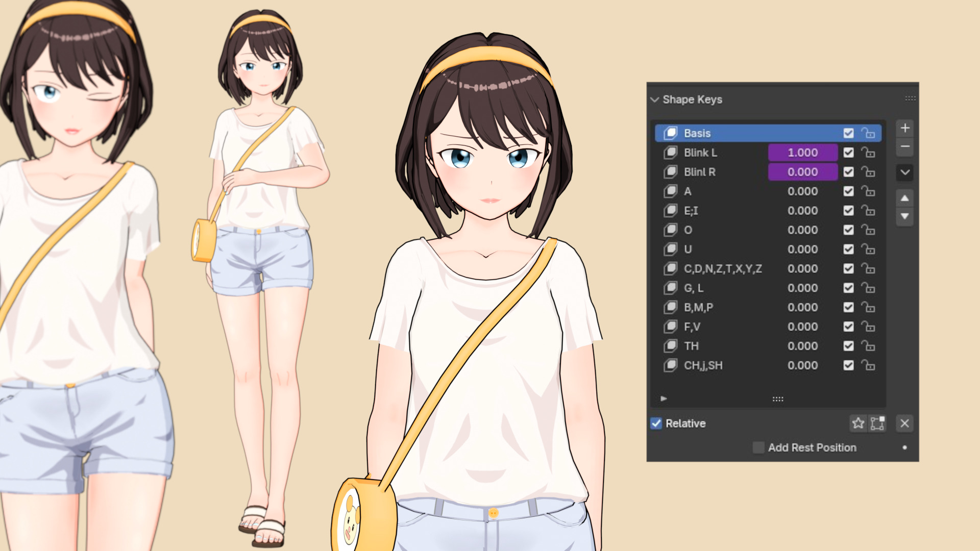Toggle shape key edit mode icon
The width and height of the screenshot is (980, 551).
click(x=877, y=423)
